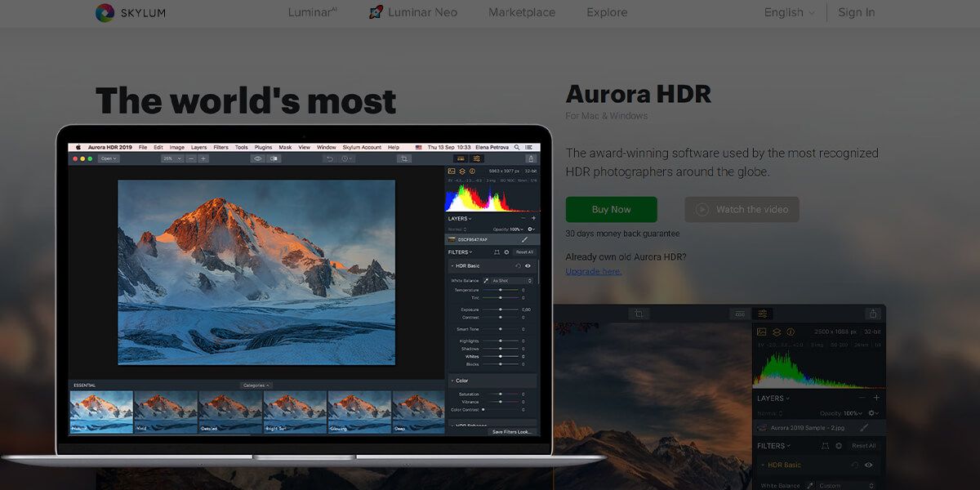The image size is (980, 490).
Task: Open the File menu on the laptop
Action: pyautogui.click(x=143, y=147)
